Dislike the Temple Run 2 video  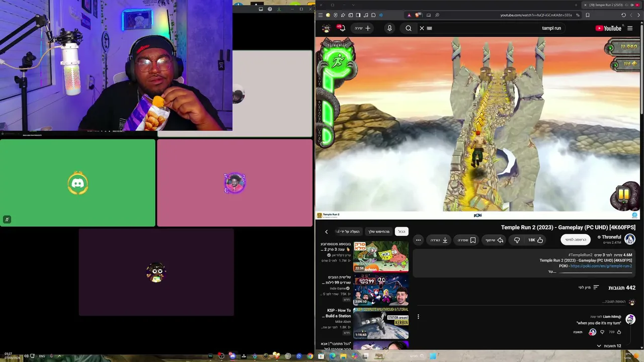[517, 240]
